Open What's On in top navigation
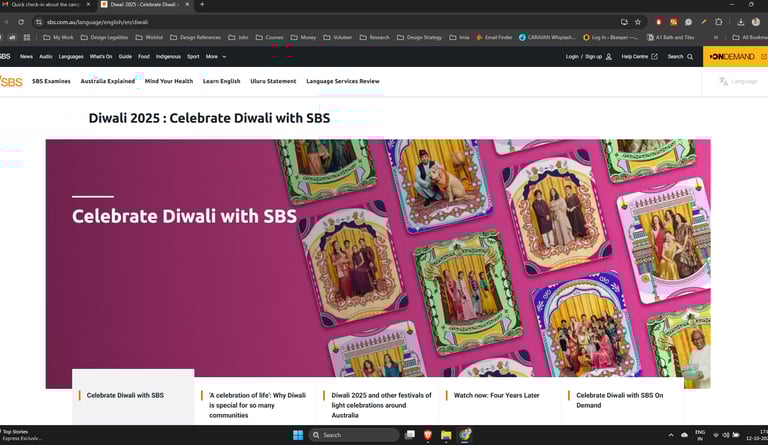This screenshot has height=445, width=768. (x=101, y=57)
